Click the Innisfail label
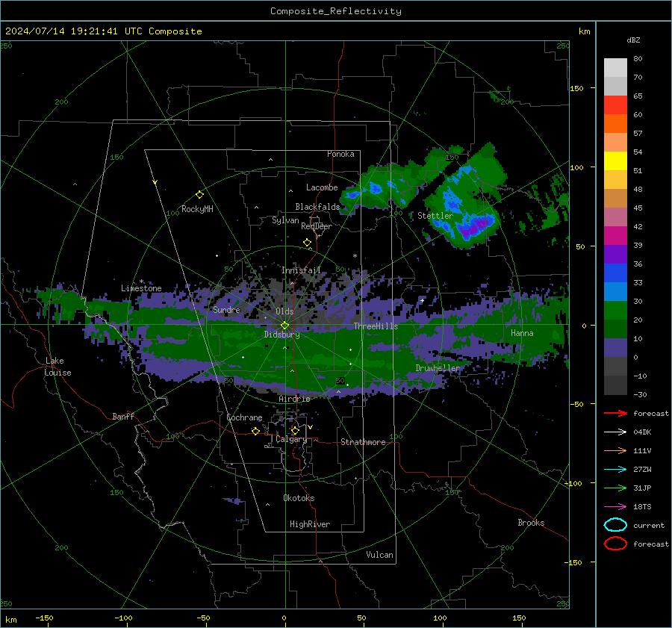 (x=301, y=270)
